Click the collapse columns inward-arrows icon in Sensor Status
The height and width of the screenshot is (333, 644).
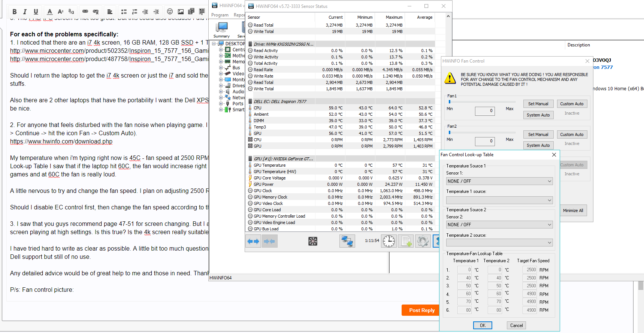pyautogui.click(x=269, y=241)
